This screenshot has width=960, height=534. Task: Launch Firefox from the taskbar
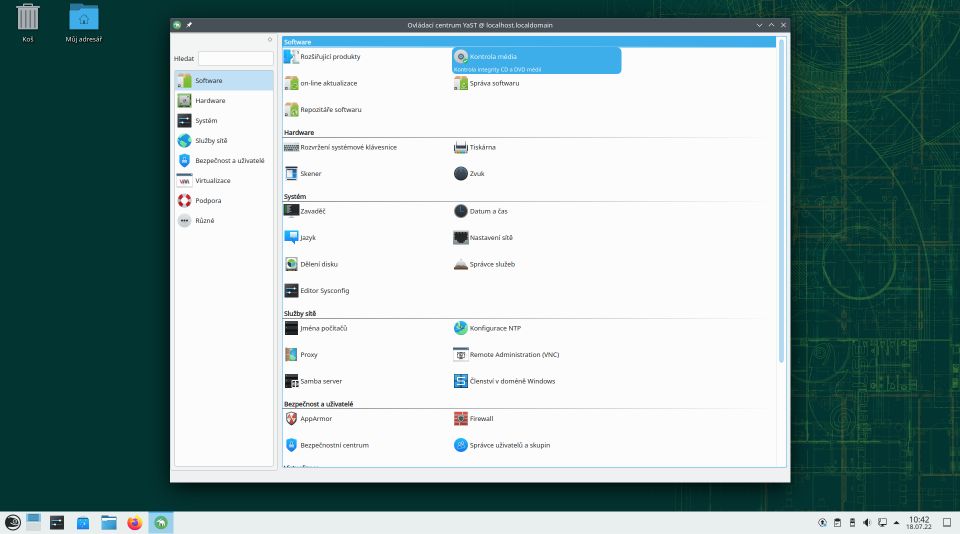coord(135,522)
